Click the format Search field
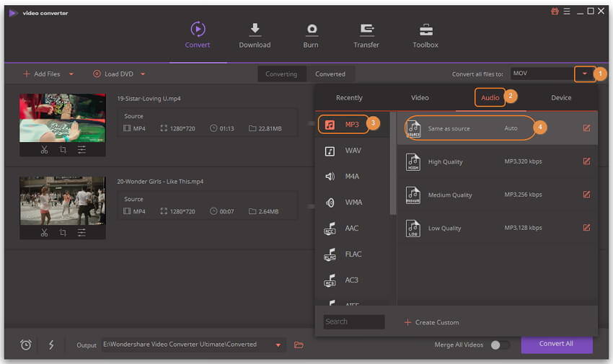 pyautogui.click(x=354, y=321)
